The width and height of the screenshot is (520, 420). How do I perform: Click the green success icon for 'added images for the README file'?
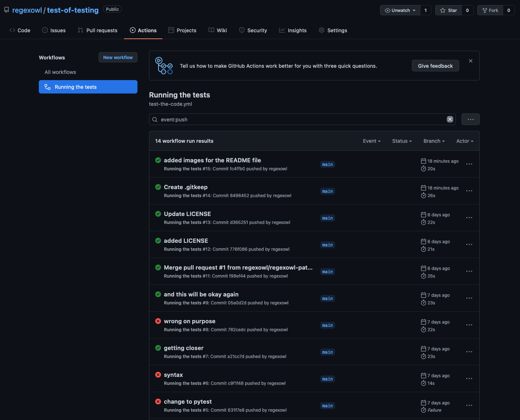pos(158,160)
